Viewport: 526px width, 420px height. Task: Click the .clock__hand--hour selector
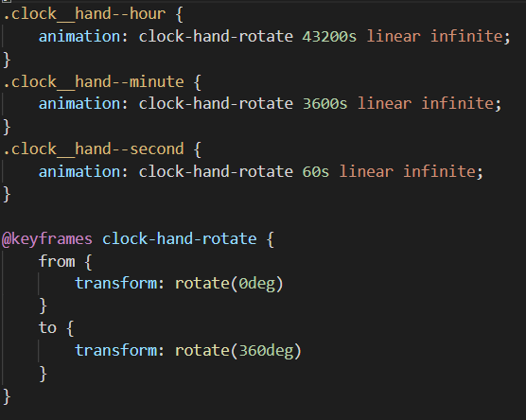pyautogui.click(x=84, y=14)
